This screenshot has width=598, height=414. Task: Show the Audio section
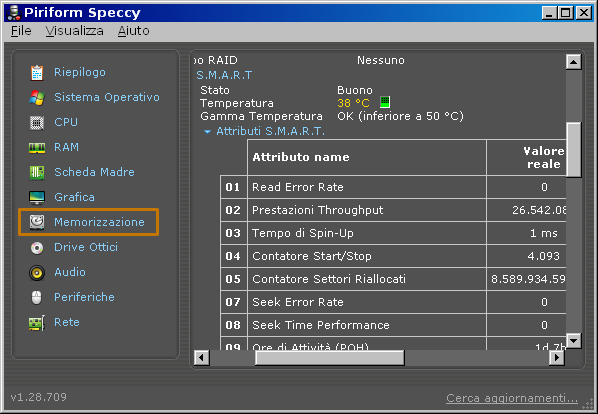click(70, 272)
